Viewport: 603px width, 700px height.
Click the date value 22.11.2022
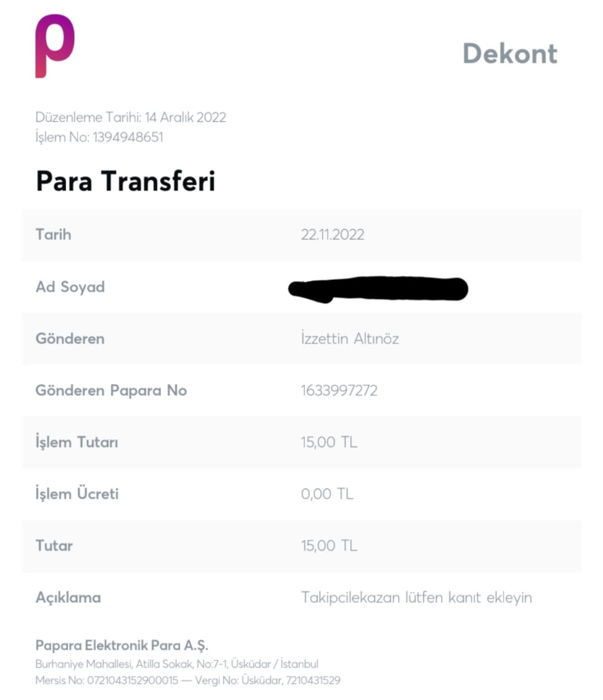click(332, 234)
